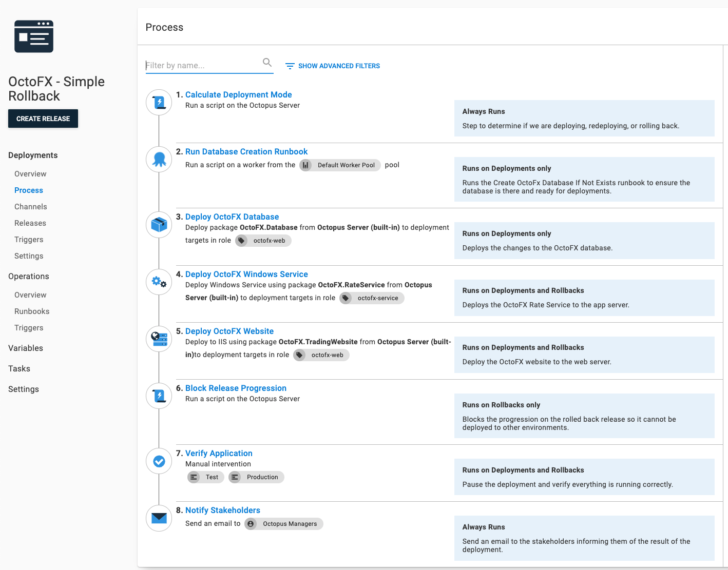Screen dimensions: 728x570
Task: Click the gears icon for Deploy OctoFX Windows Service
Action: click(x=159, y=282)
